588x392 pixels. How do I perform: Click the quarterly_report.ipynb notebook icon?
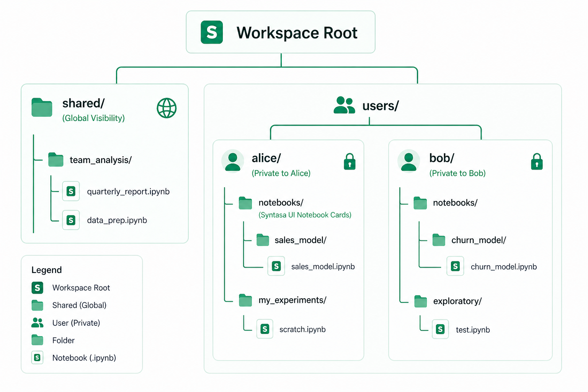click(x=71, y=191)
